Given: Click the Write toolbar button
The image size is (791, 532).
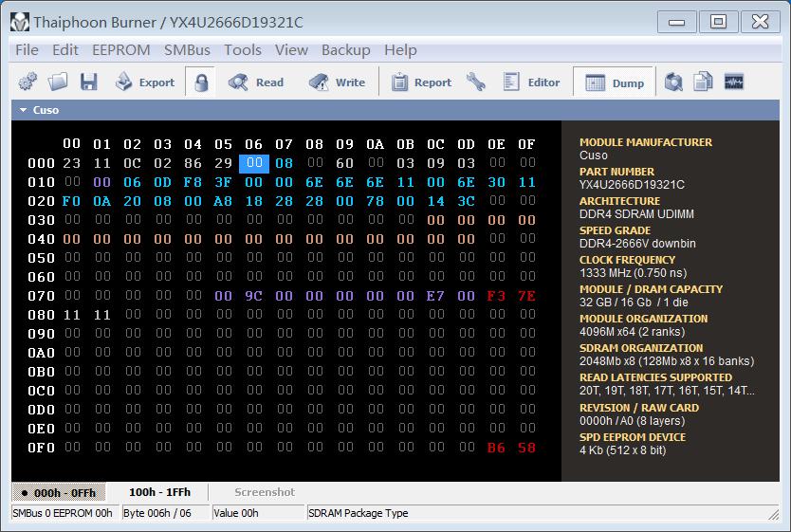Looking at the screenshot, I should (x=337, y=83).
